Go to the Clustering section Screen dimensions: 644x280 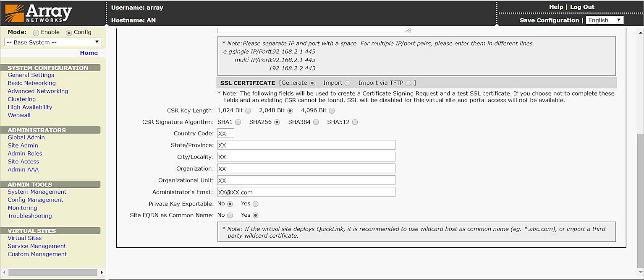(21, 99)
